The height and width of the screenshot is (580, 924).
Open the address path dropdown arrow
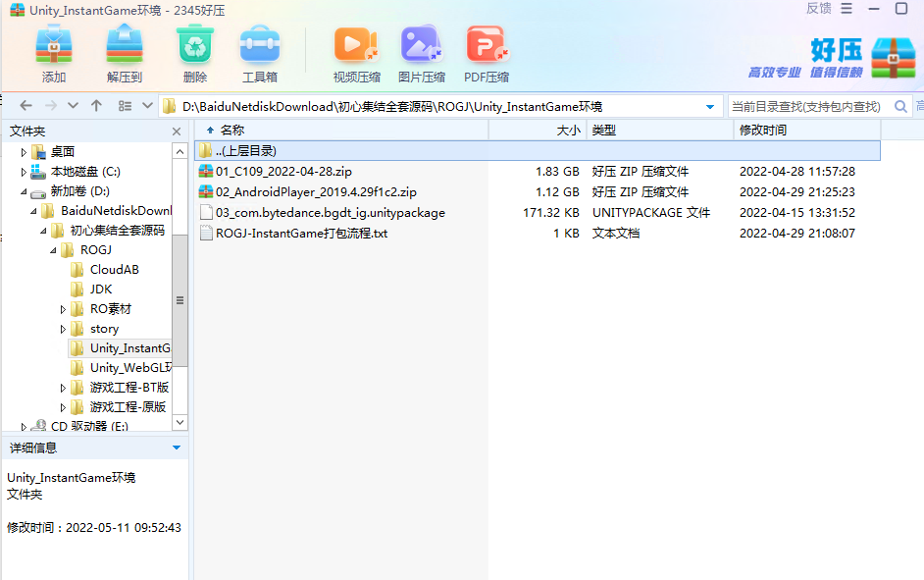click(710, 107)
